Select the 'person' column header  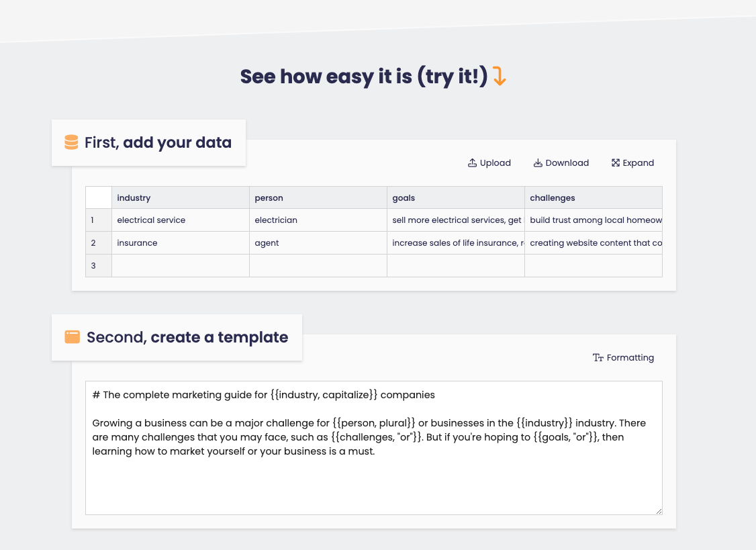269,197
